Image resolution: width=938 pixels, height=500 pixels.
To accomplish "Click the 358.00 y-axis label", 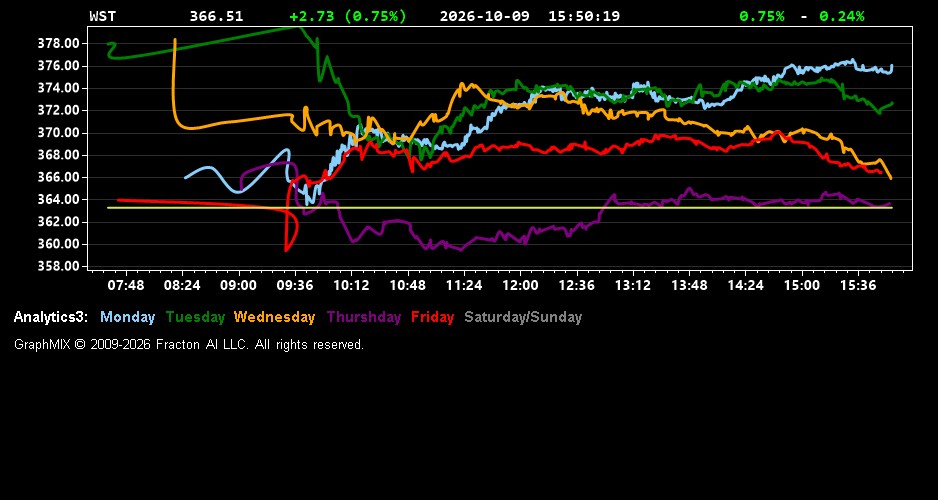I will (x=58, y=266).
